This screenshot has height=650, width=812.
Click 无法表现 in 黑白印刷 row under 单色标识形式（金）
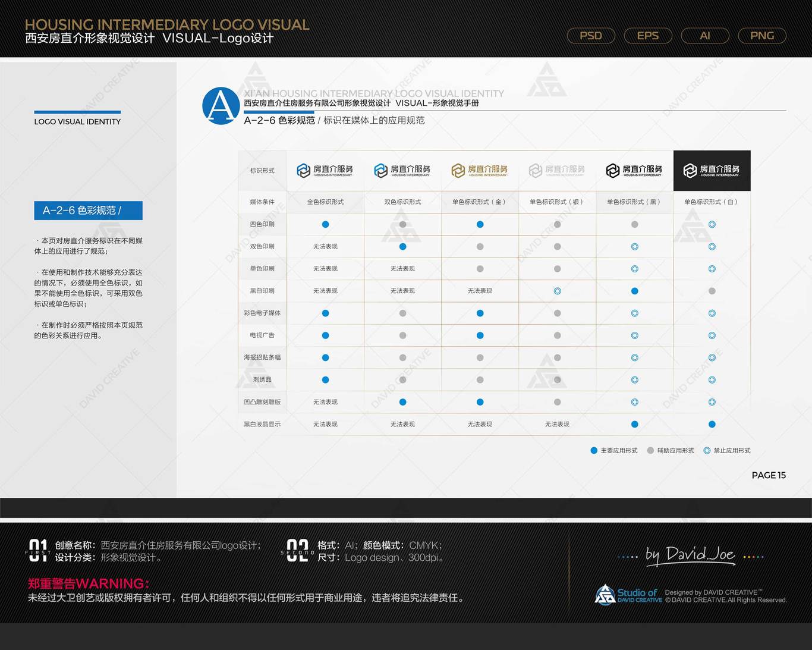[x=480, y=291]
